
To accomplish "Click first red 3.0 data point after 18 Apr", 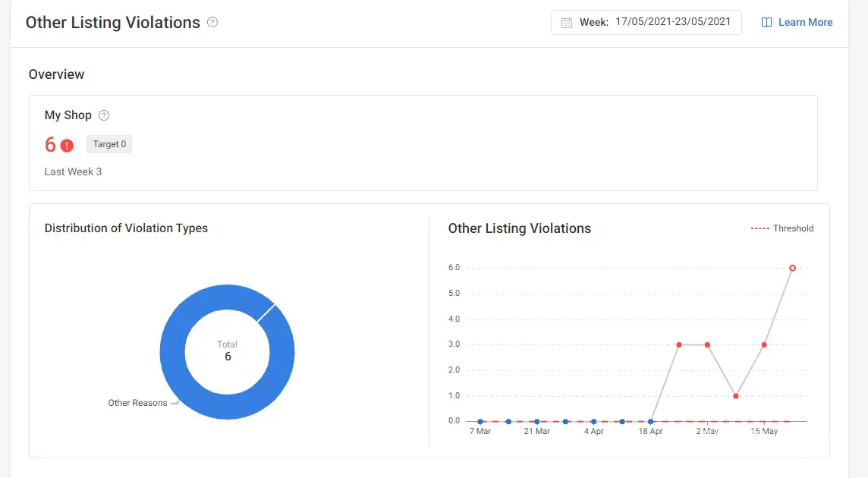I will click(679, 344).
